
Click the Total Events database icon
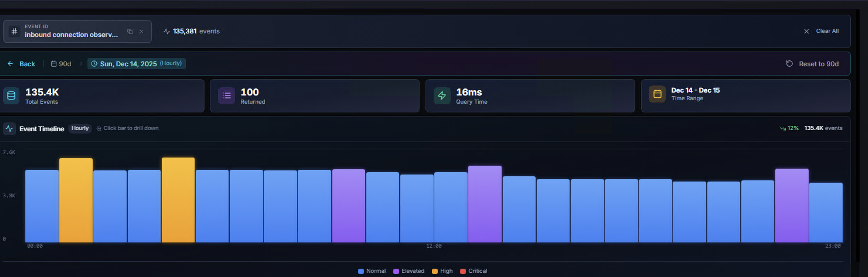(11, 95)
